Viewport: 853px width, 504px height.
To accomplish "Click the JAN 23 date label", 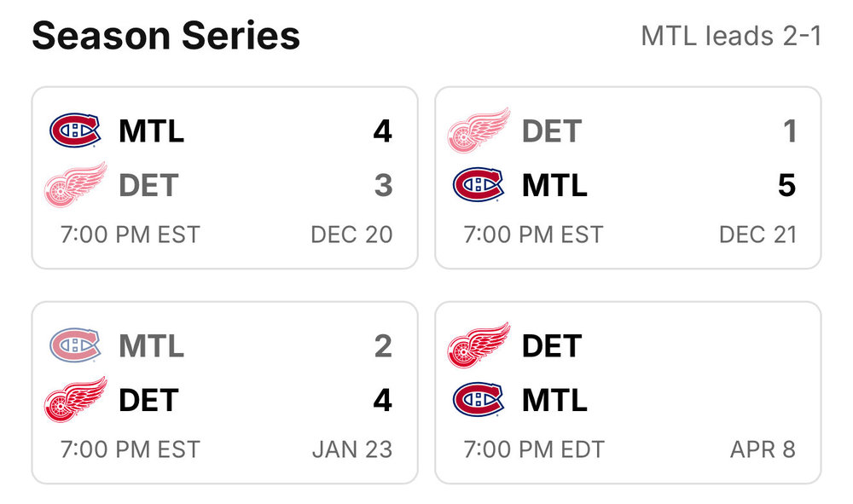I will [x=352, y=449].
